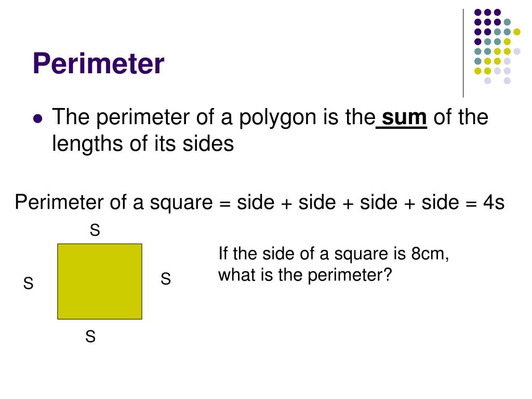532x399 pixels.
Task: Click the first 'side' in formula
Action: click(x=256, y=203)
